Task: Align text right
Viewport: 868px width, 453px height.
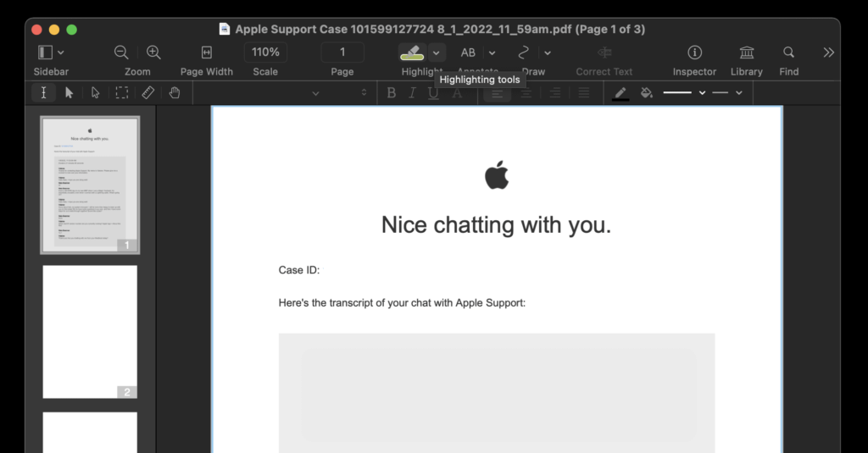Action: pos(554,93)
